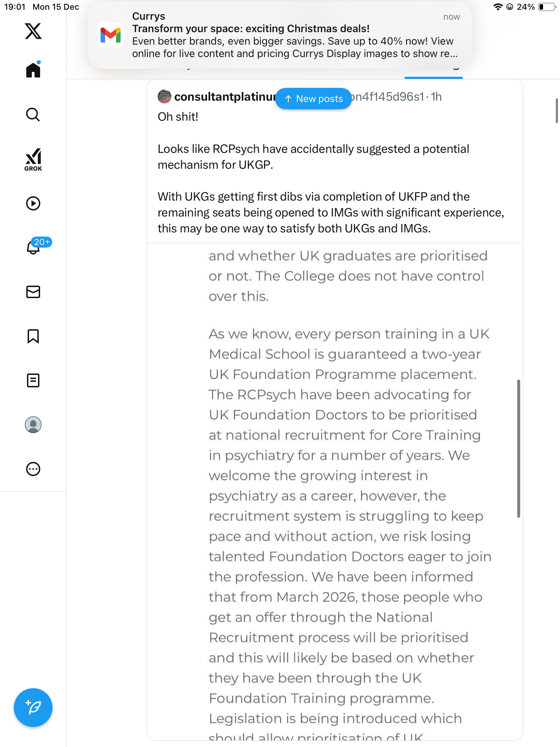This screenshot has height=747, width=560.
Task: Open Direct Messages envelope icon
Action: click(33, 292)
